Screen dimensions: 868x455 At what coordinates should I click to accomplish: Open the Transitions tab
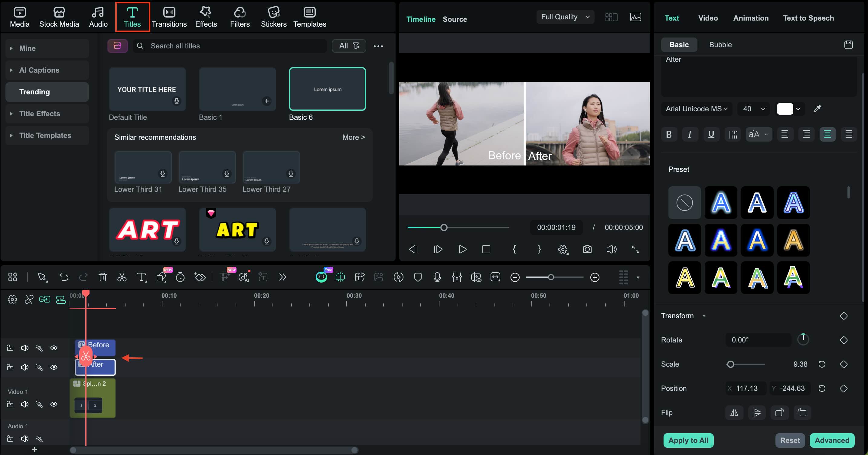[x=169, y=17]
